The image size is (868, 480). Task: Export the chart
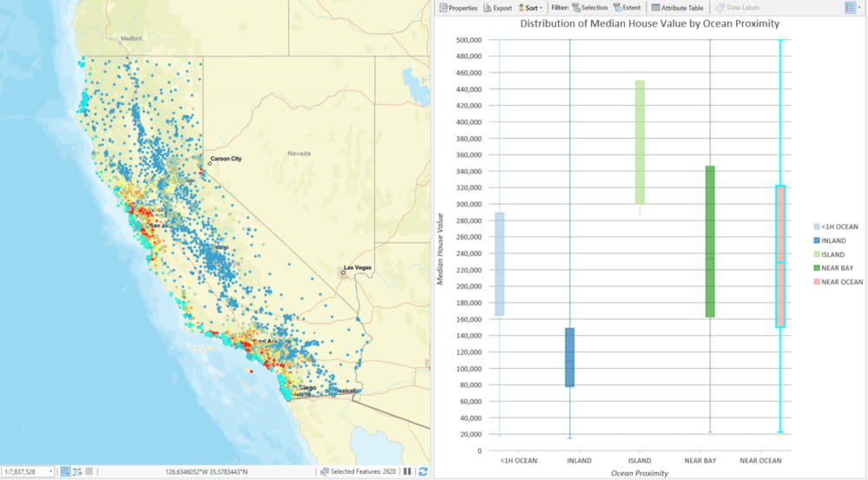[497, 8]
